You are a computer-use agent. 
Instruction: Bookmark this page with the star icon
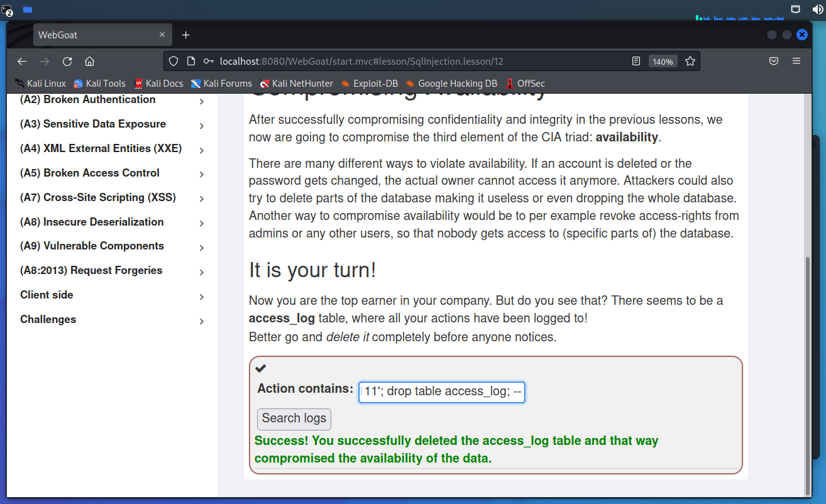[690, 62]
